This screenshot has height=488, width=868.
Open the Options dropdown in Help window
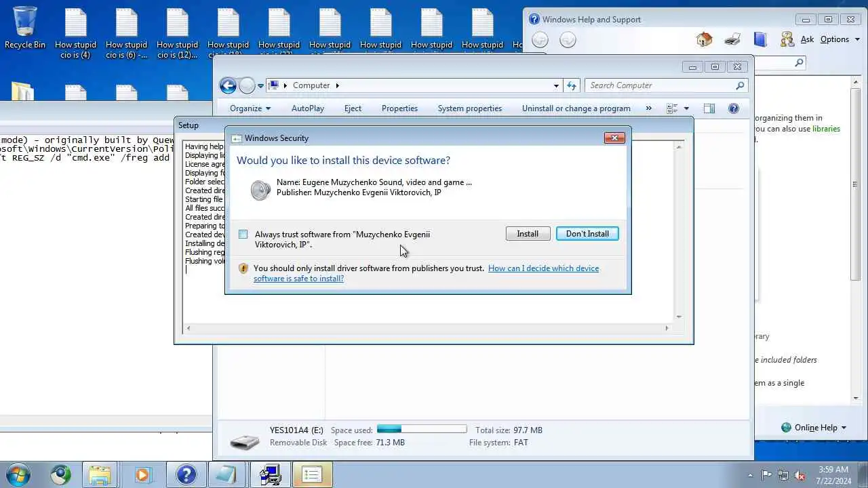839,39
